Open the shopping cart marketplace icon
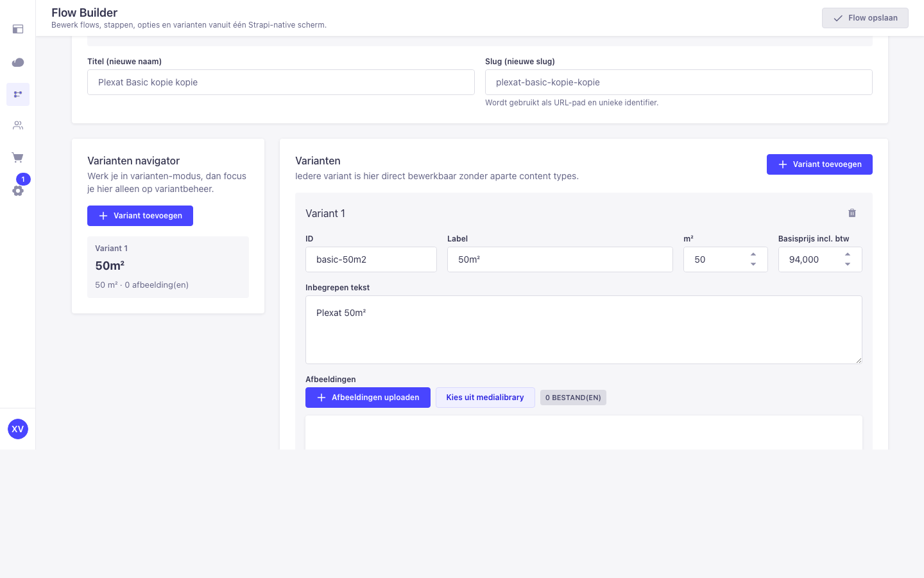The height and width of the screenshot is (578, 924). point(18,157)
